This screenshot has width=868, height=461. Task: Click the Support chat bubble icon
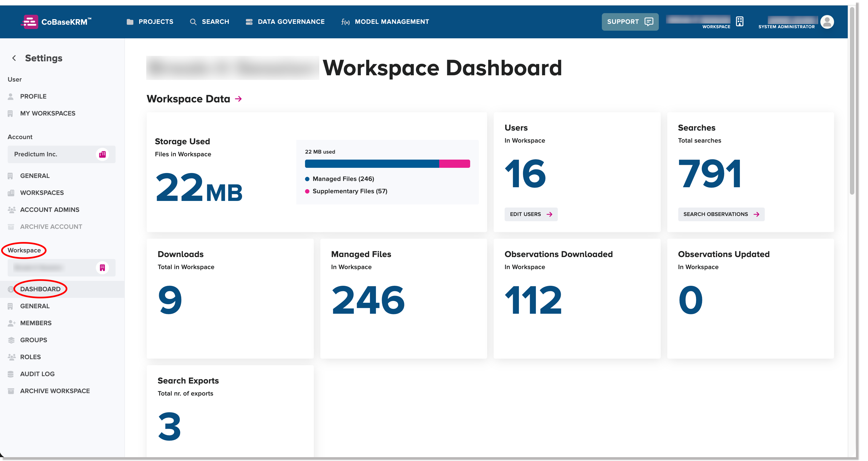[x=649, y=22]
